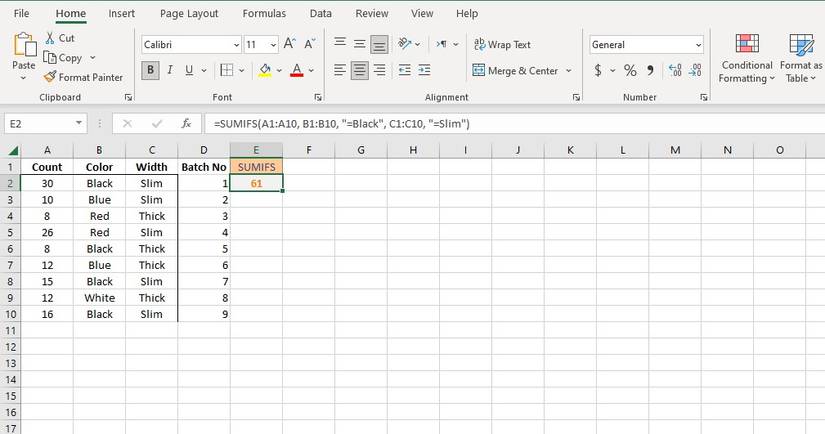Click the enter checkmark in formula bar
825x434 pixels.
tap(156, 124)
